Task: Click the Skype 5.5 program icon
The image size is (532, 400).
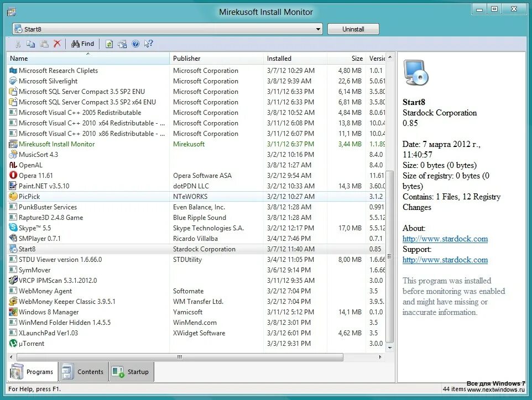Action: click(x=13, y=228)
